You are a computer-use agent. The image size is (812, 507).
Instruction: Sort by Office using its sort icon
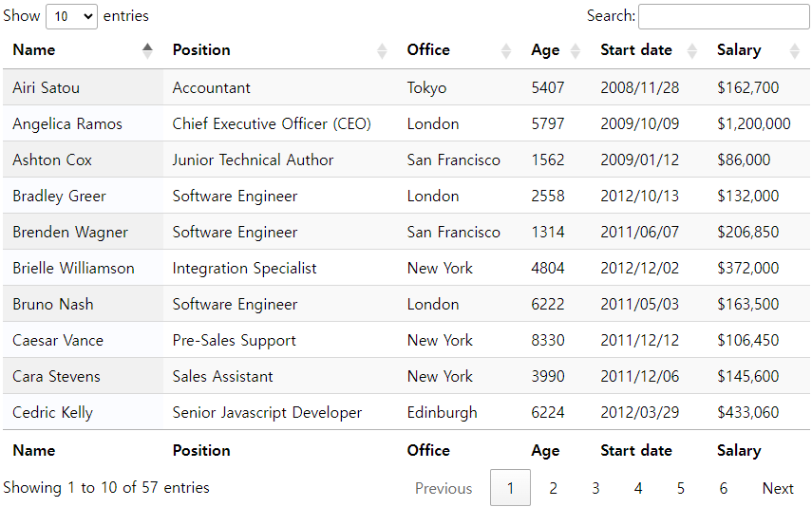[x=506, y=50]
